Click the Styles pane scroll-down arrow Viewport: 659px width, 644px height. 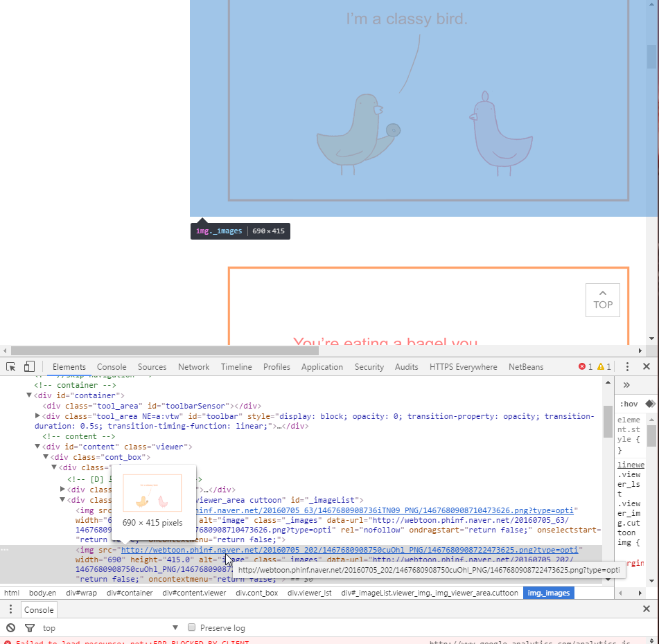(x=651, y=580)
